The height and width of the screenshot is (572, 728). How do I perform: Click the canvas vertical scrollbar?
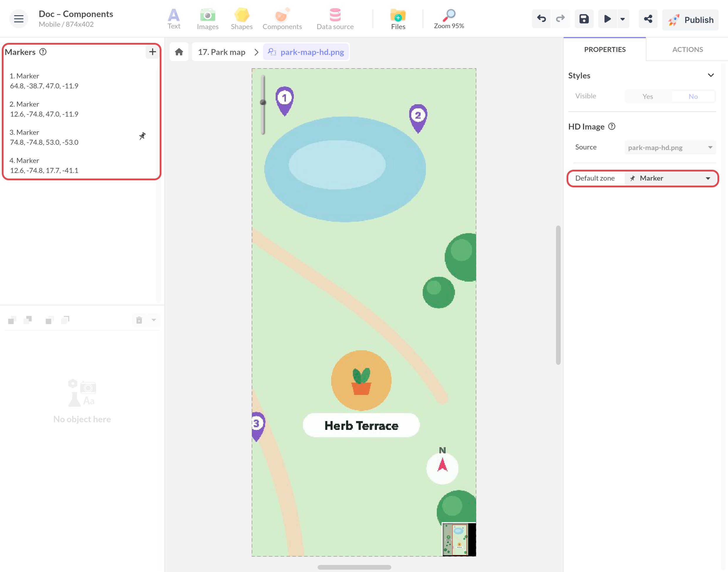click(558, 295)
